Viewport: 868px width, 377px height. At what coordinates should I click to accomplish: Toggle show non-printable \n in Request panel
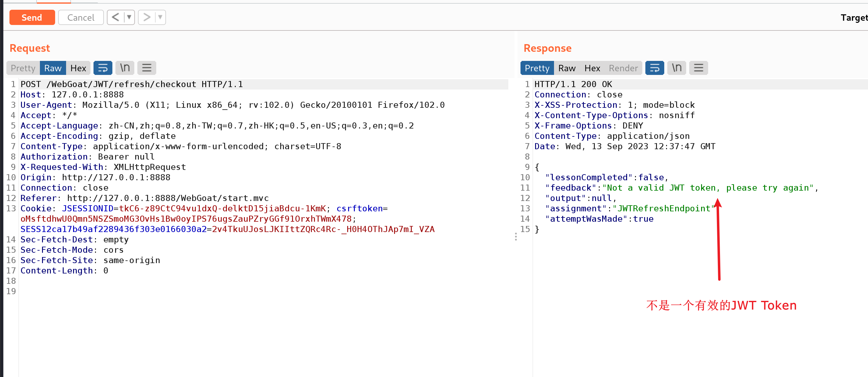125,68
